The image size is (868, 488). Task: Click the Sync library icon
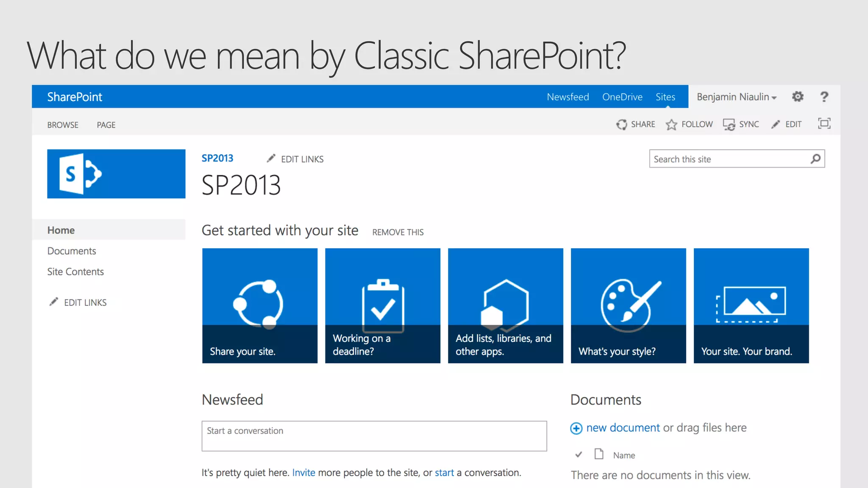click(x=729, y=125)
